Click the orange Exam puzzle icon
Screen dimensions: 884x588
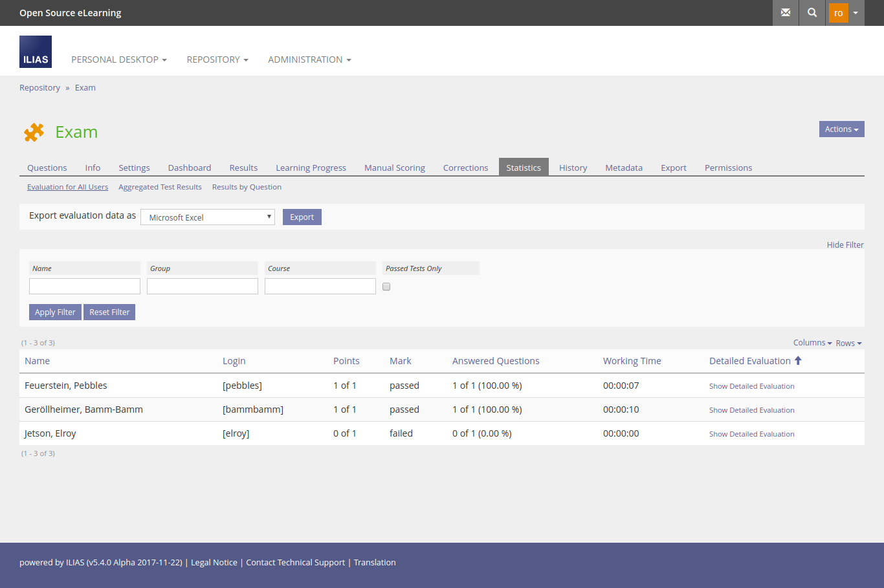click(34, 132)
